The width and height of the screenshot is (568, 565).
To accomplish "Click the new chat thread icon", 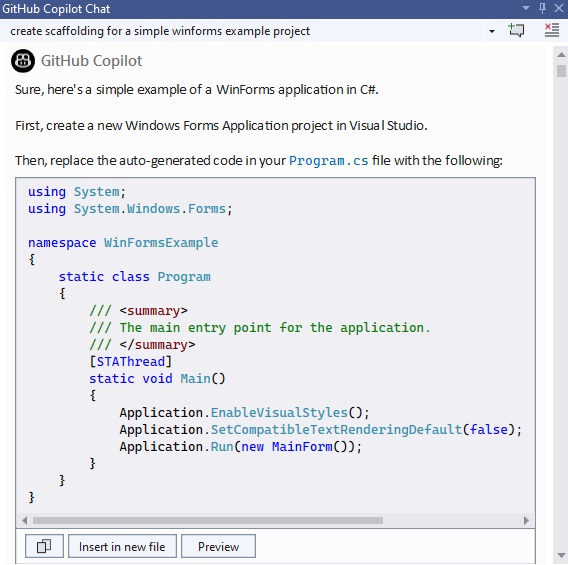I will pyautogui.click(x=516, y=30).
